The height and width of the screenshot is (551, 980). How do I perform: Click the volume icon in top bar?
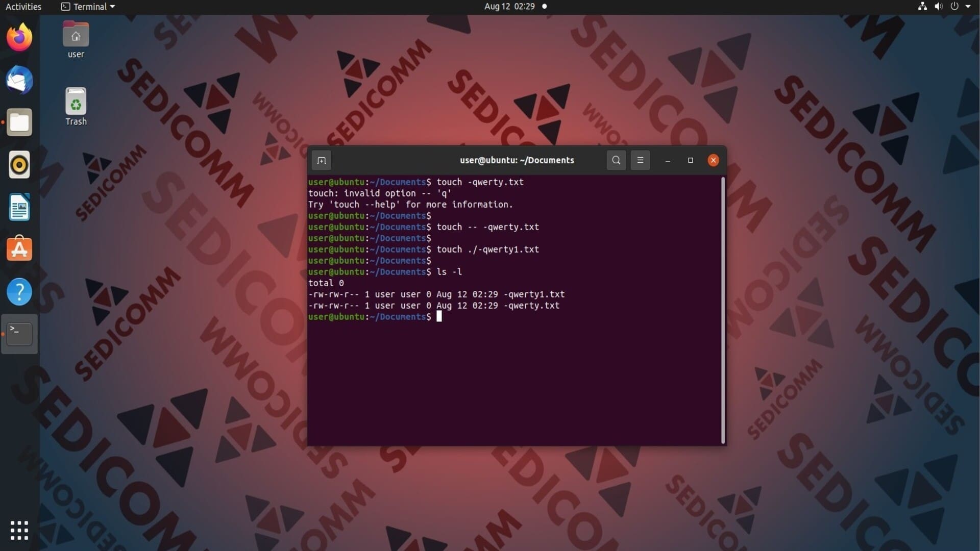click(938, 7)
